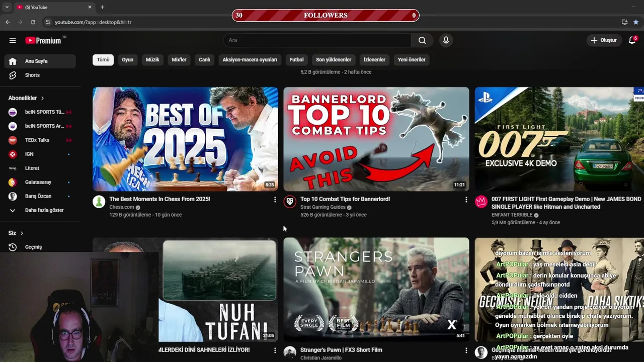
Task: Close the (6) YouTube tab
Action: (x=90, y=7)
